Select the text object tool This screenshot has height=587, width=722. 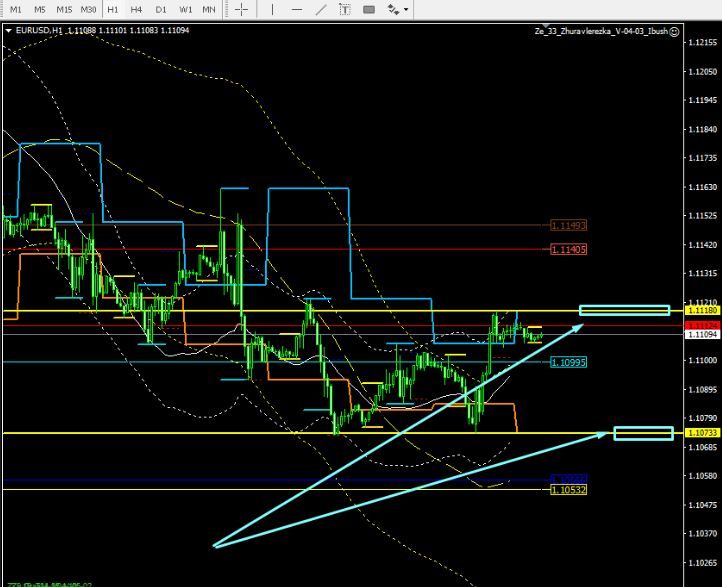(345, 9)
